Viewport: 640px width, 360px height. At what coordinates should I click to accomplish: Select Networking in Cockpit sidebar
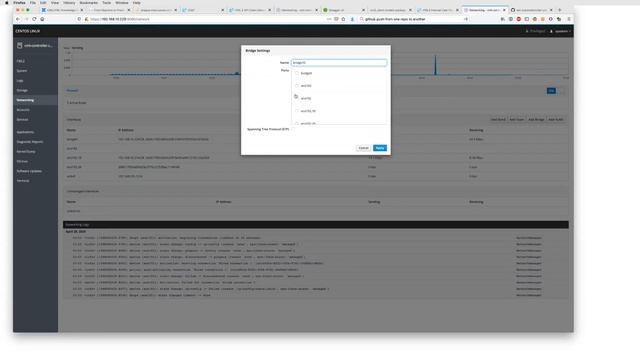pyautogui.click(x=35, y=100)
